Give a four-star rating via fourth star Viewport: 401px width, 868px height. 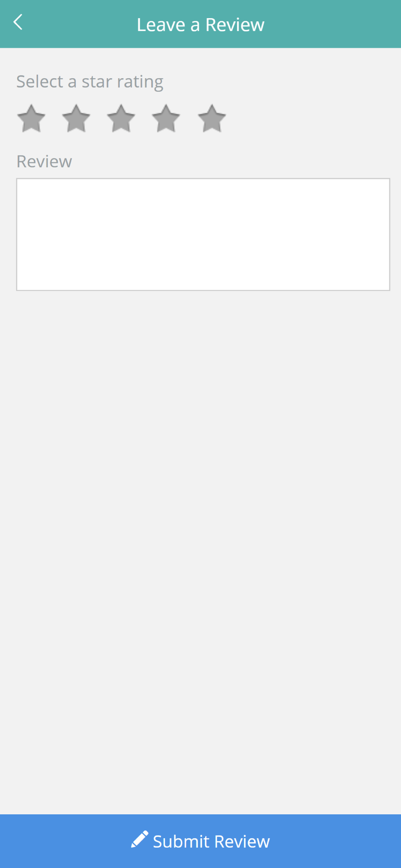(x=166, y=118)
